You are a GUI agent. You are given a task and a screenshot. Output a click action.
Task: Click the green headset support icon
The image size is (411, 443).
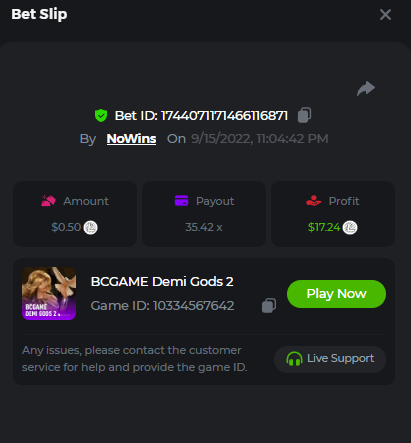pos(294,359)
